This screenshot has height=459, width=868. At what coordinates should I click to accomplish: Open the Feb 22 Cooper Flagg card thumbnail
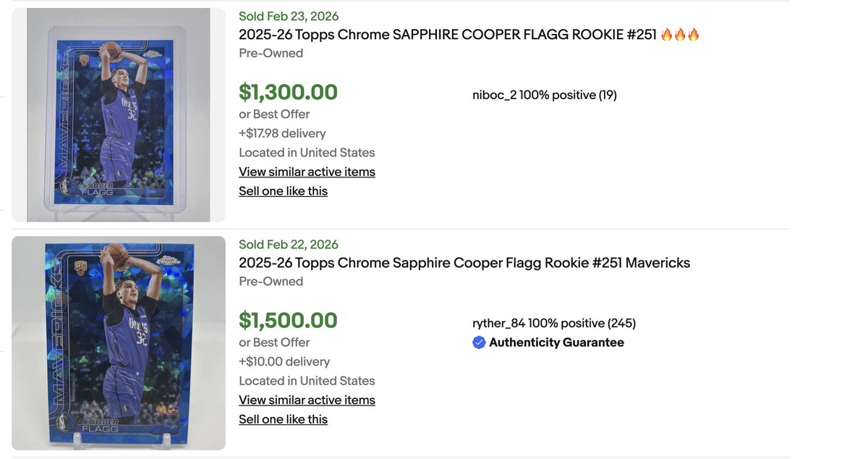(119, 343)
